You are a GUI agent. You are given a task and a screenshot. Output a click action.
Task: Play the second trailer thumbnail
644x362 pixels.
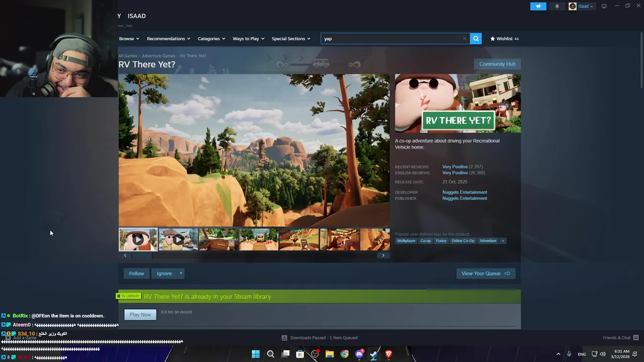(x=178, y=240)
